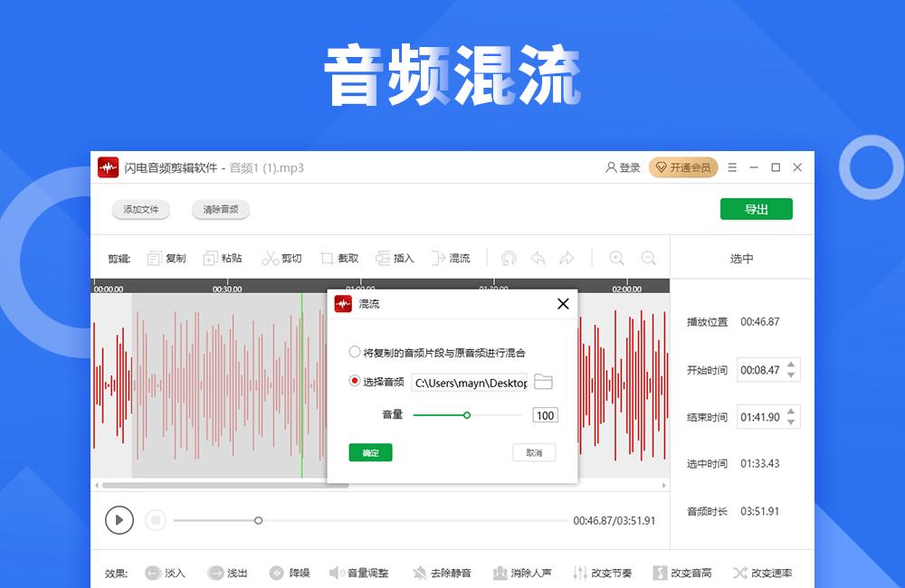Click the 取消 cancel button

[534, 452]
